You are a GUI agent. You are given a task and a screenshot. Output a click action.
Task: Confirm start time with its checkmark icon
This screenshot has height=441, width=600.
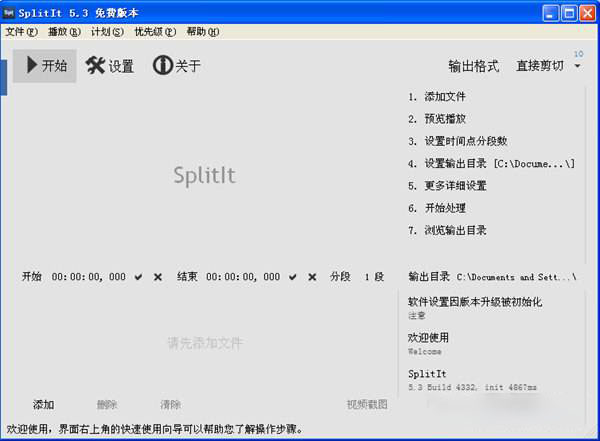pos(139,277)
